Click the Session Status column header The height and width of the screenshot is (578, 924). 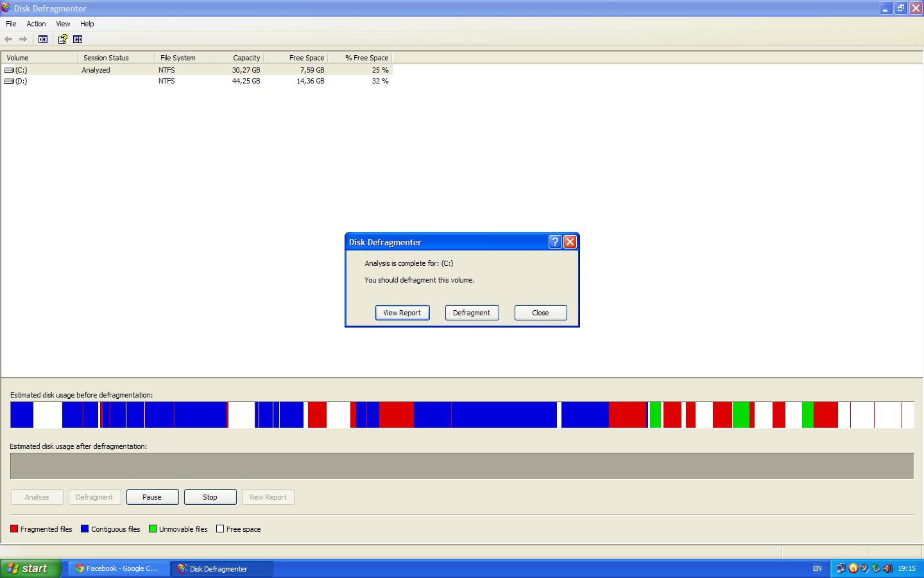coord(116,58)
